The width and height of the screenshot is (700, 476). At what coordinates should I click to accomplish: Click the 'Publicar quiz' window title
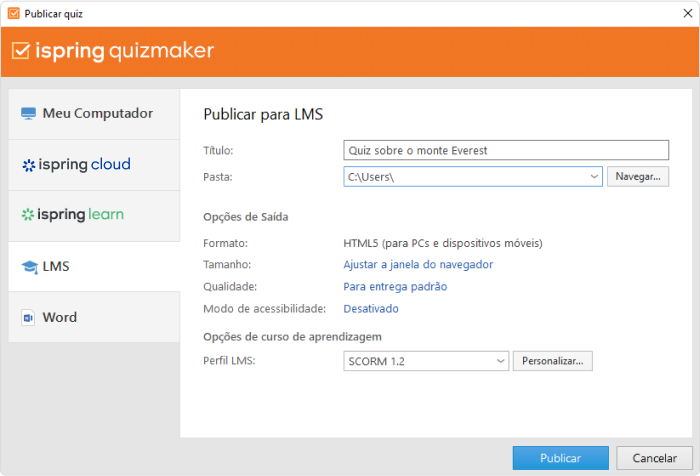[x=54, y=14]
